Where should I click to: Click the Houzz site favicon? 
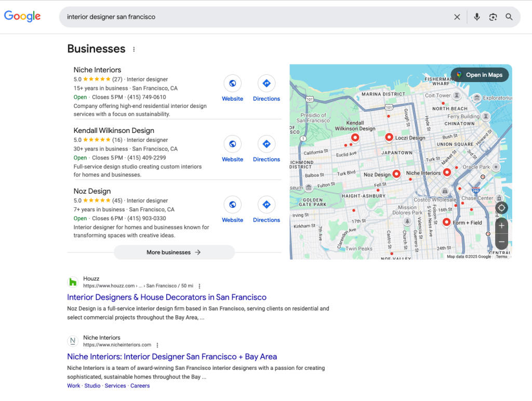[x=73, y=282]
